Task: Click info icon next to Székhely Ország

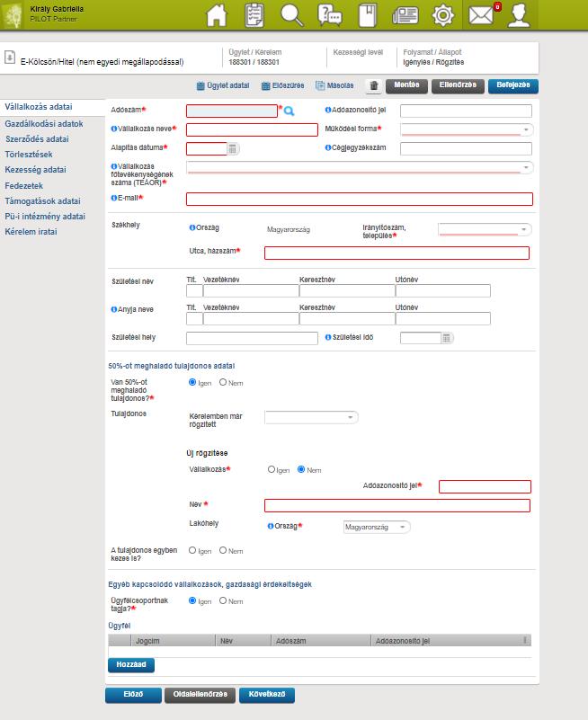Action: pos(192,227)
